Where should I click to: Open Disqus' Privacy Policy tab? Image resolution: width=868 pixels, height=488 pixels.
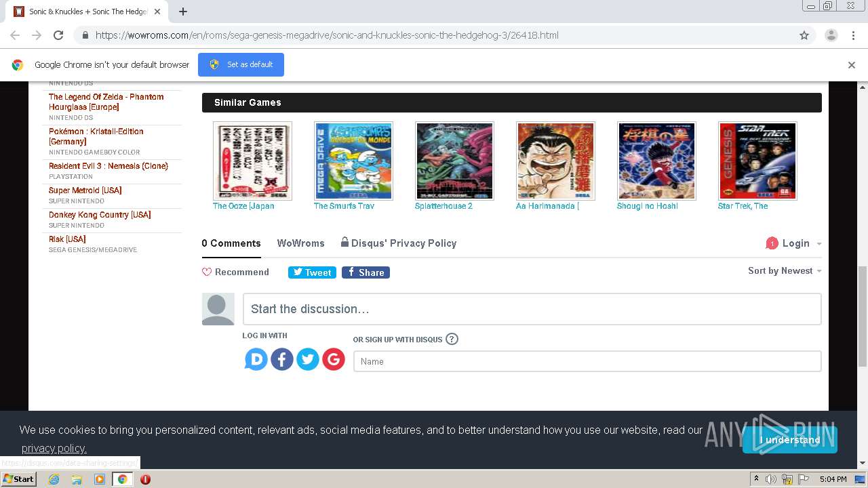399,243
